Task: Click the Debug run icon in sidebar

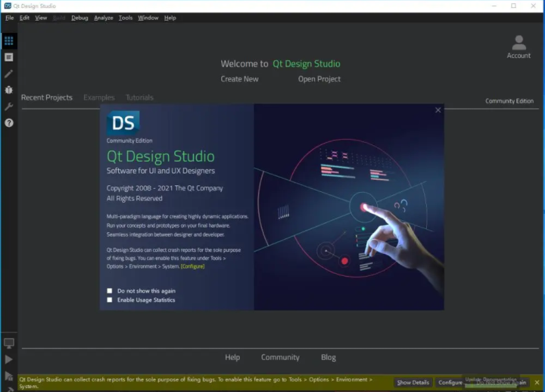Action: click(9, 376)
